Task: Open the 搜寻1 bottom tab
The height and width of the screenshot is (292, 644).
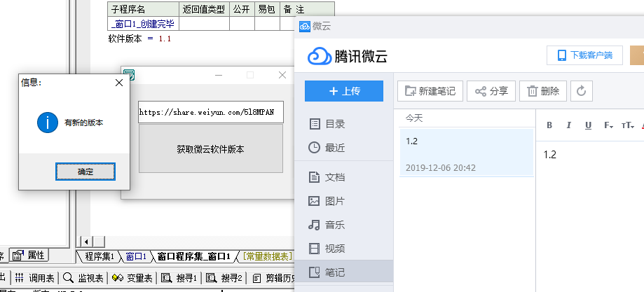Action: pyautogui.click(x=179, y=278)
